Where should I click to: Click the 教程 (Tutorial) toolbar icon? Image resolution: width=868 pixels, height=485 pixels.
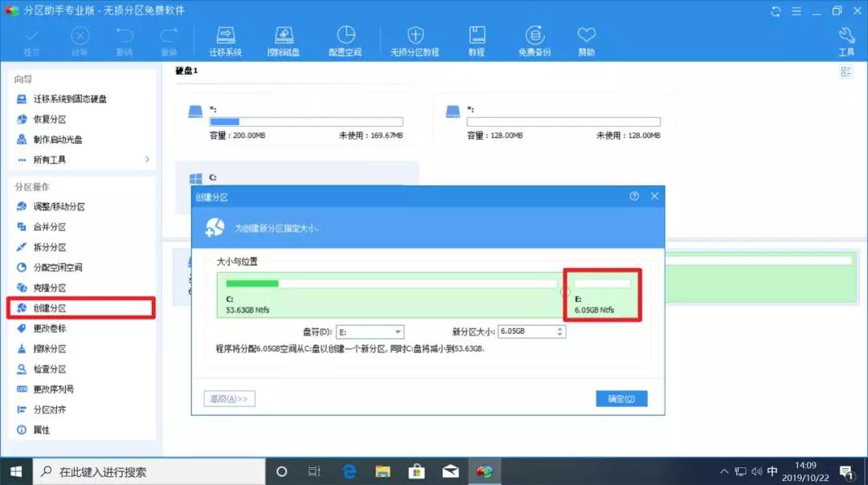[477, 39]
